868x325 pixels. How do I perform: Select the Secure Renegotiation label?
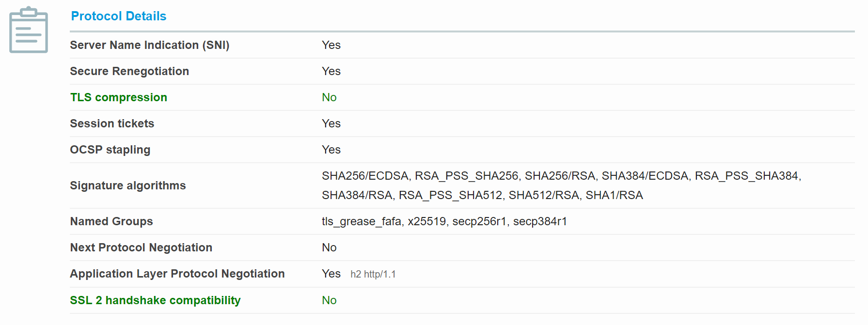coord(129,71)
